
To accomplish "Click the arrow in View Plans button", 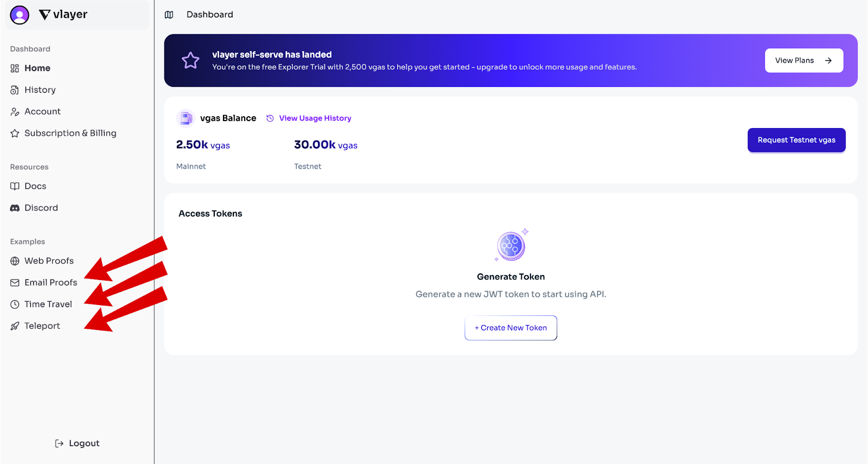I will tap(828, 61).
